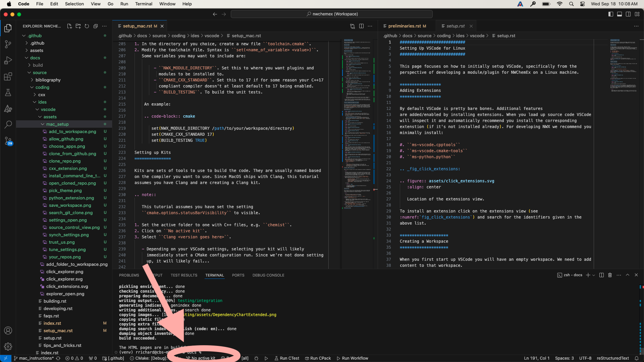Click the nwchemex workspace command center search

[331, 14]
